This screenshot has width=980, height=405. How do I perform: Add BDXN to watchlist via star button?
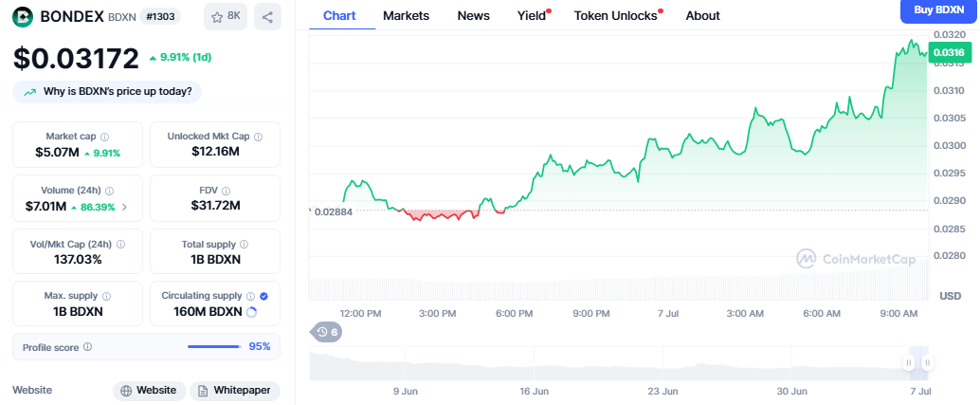pyautogui.click(x=226, y=17)
